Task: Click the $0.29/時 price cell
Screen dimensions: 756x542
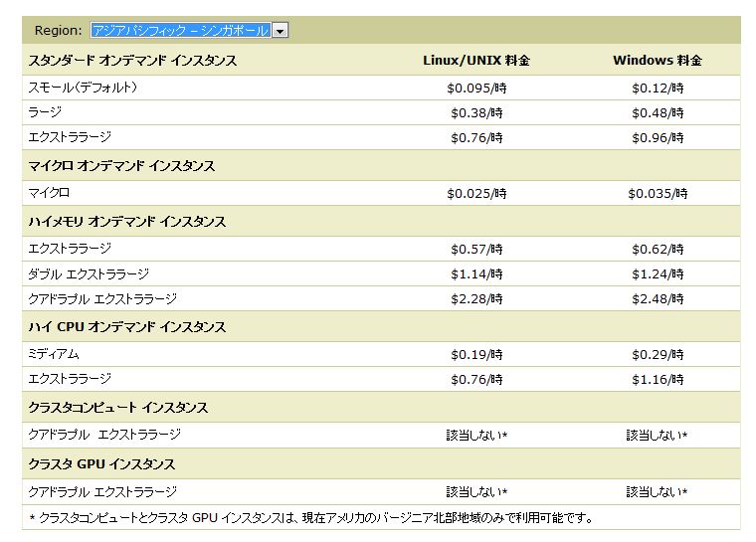Action: coord(658,355)
